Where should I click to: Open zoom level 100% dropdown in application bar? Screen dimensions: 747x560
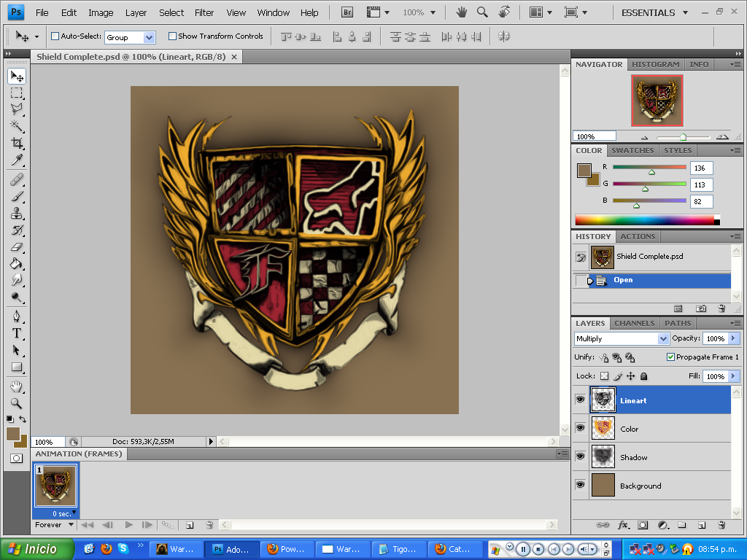tap(433, 13)
